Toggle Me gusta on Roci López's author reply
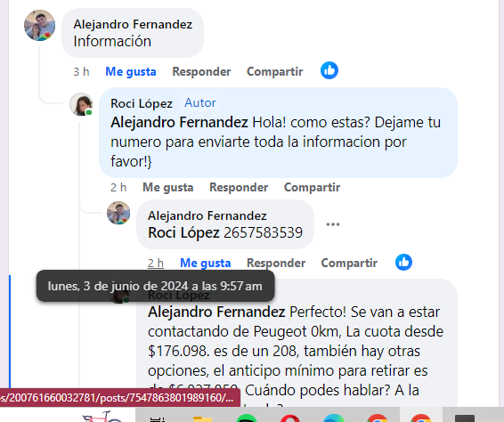 167,187
